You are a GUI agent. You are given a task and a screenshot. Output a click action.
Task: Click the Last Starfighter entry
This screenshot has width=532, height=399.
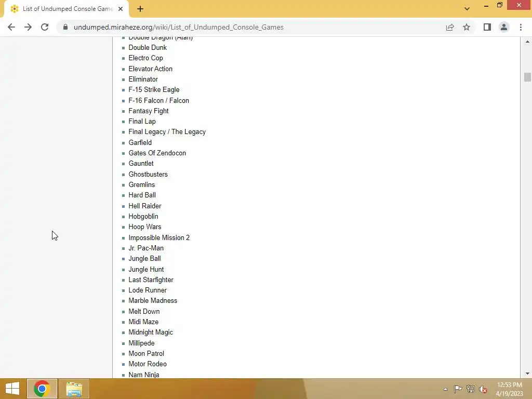(151, 280)
